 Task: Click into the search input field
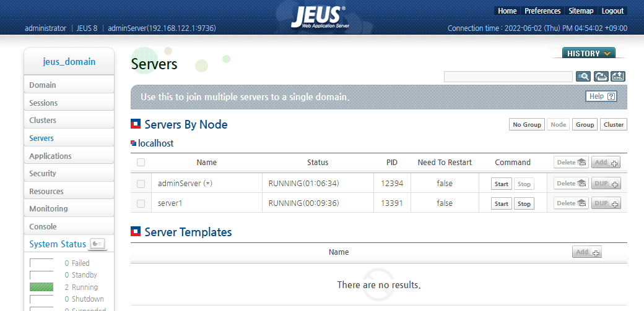point(508,76)
